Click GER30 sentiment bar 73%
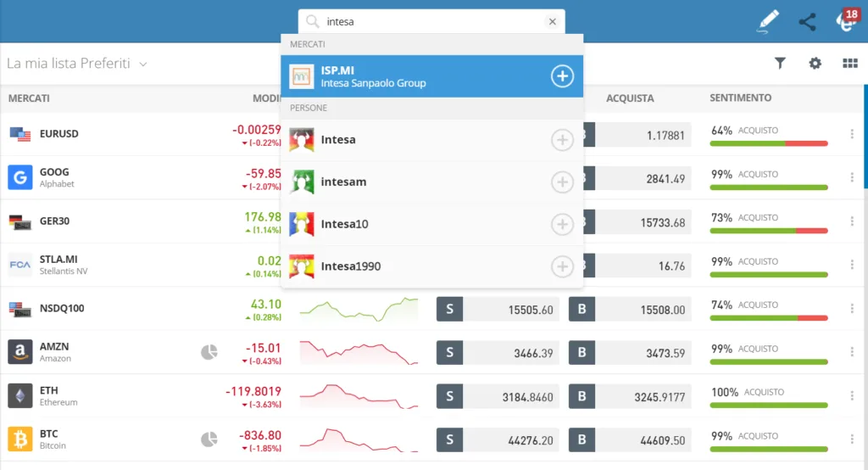Image resolution: width=868 pixels, height=470 pixels. pyautogui.click(x=768, y=231)
